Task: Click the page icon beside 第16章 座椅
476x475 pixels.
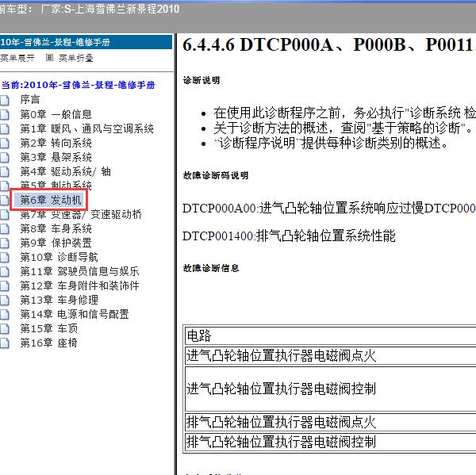Action: [x=5, y=343]
